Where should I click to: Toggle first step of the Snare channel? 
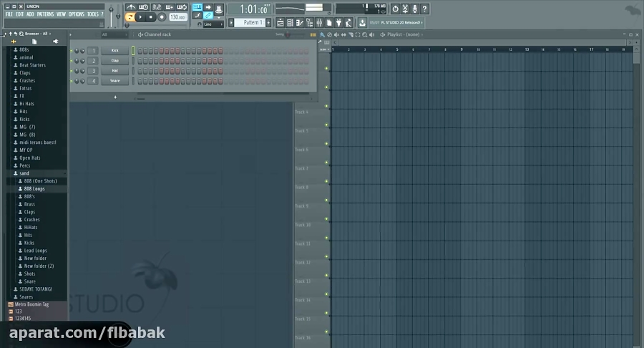[140, 81]
